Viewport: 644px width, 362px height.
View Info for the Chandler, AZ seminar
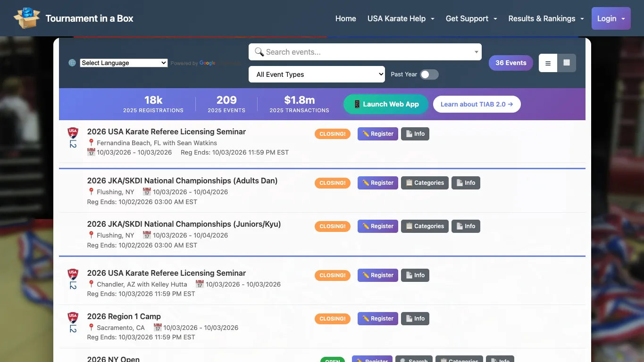pyautogui.click(x=415, y=275)
